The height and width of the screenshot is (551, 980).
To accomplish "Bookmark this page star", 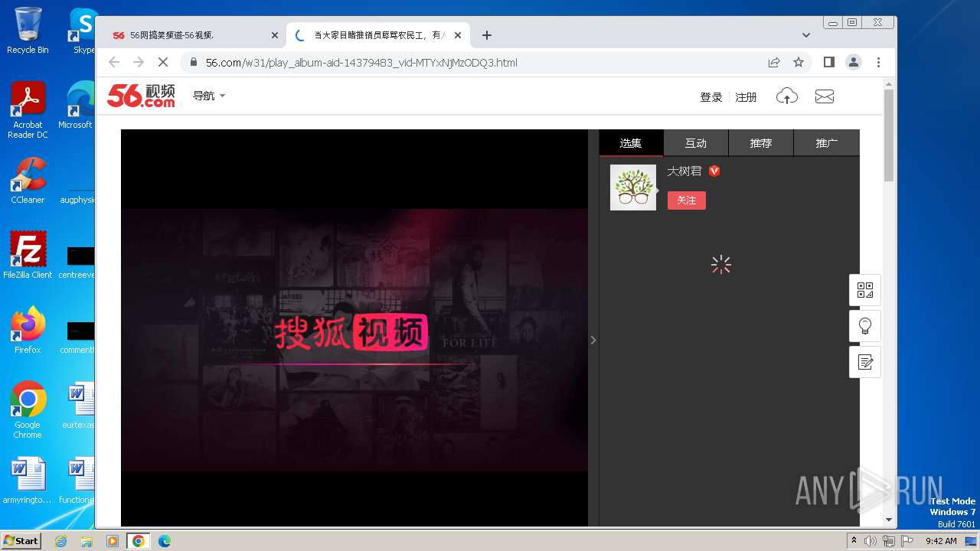I will (799, 62).
